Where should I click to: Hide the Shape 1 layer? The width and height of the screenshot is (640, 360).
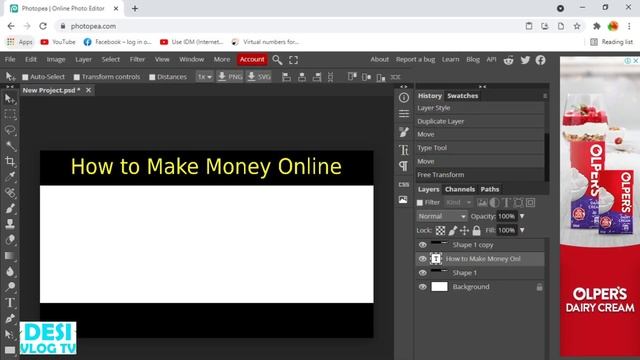(422, 273)
